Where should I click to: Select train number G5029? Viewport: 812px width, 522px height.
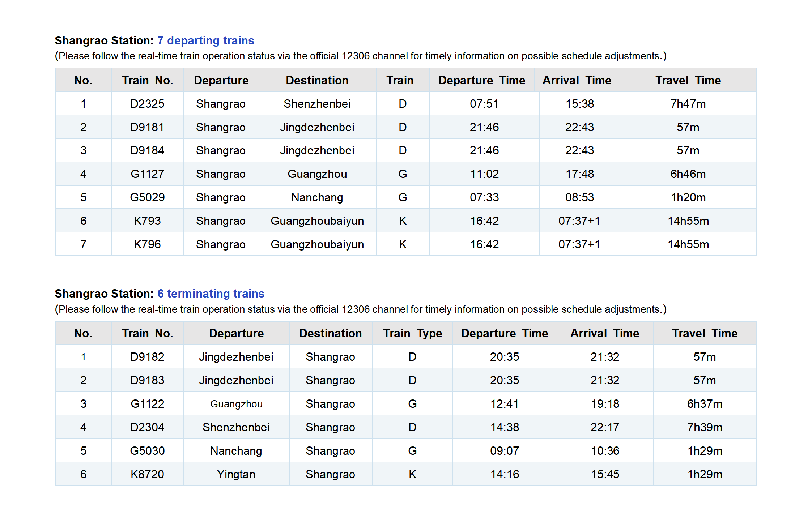click(x=147, y=197)
